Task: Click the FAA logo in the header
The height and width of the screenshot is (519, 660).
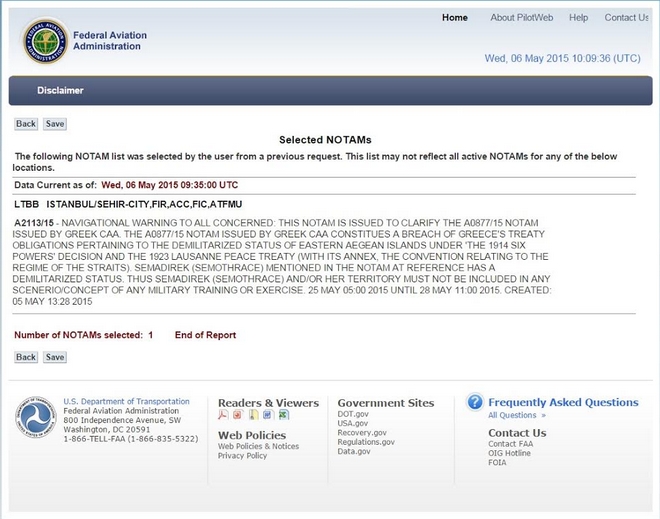Action: [x=45, y=41]
